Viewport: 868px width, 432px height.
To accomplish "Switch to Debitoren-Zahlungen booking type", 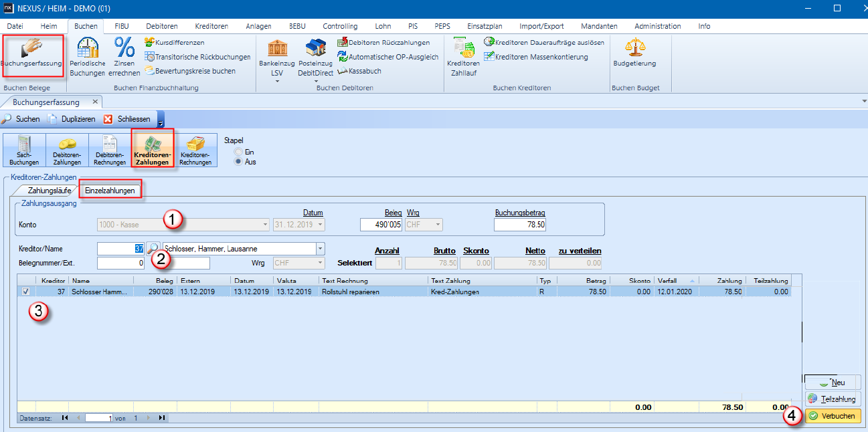I will 67,150.
